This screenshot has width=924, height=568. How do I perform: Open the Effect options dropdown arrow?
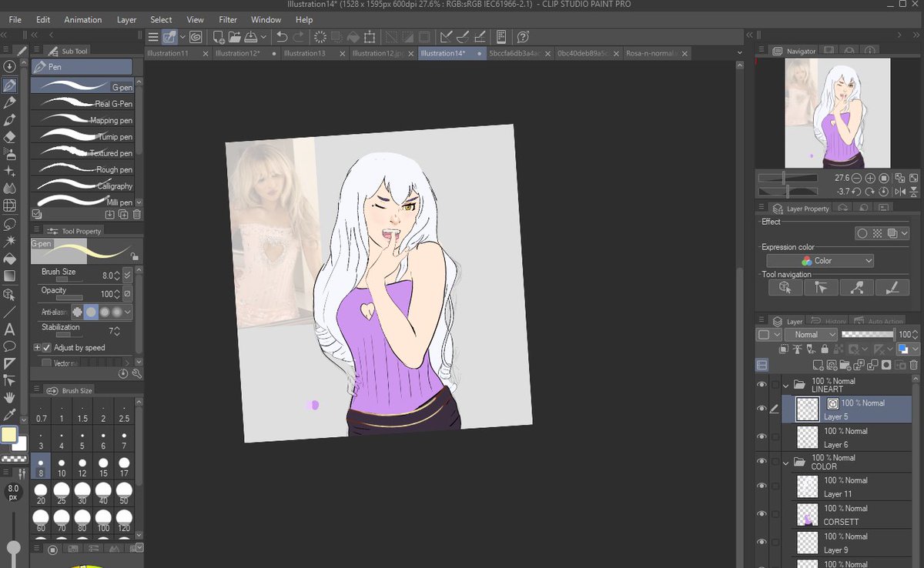[x=905, y=234]
